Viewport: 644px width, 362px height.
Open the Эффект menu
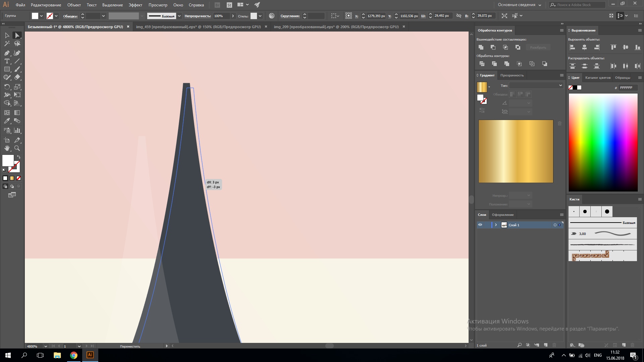point(135,5)
